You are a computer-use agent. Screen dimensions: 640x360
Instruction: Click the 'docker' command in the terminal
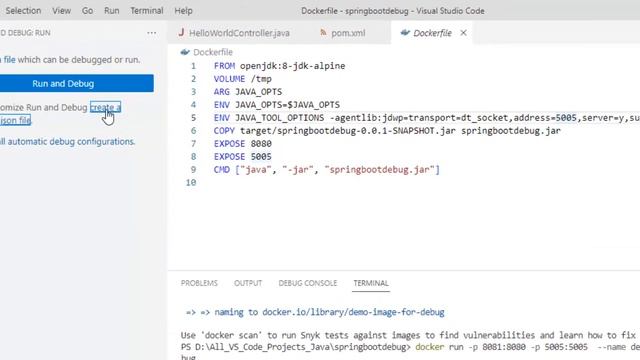click(x=429, y=347)
